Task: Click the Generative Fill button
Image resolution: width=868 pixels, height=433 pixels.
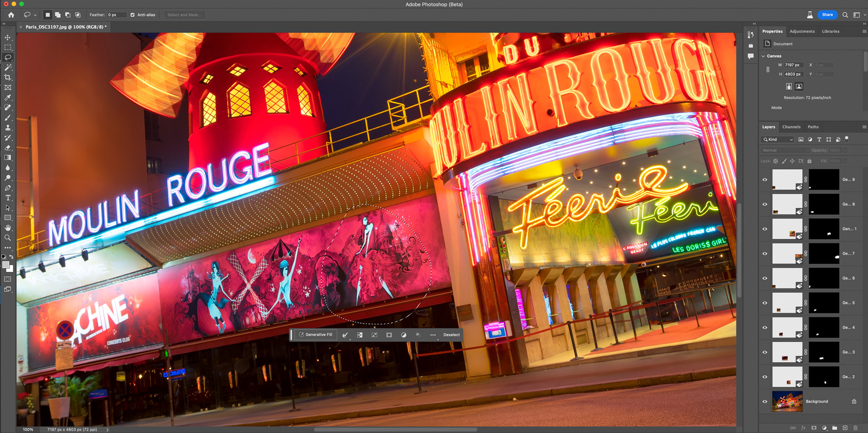Action: 315,335
